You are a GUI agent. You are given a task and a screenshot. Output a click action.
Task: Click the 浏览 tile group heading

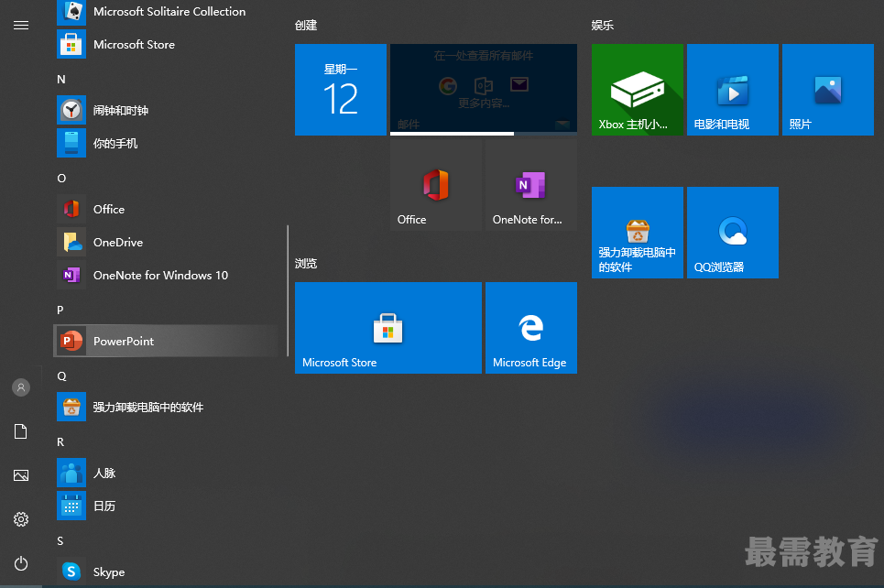point(306,263)
